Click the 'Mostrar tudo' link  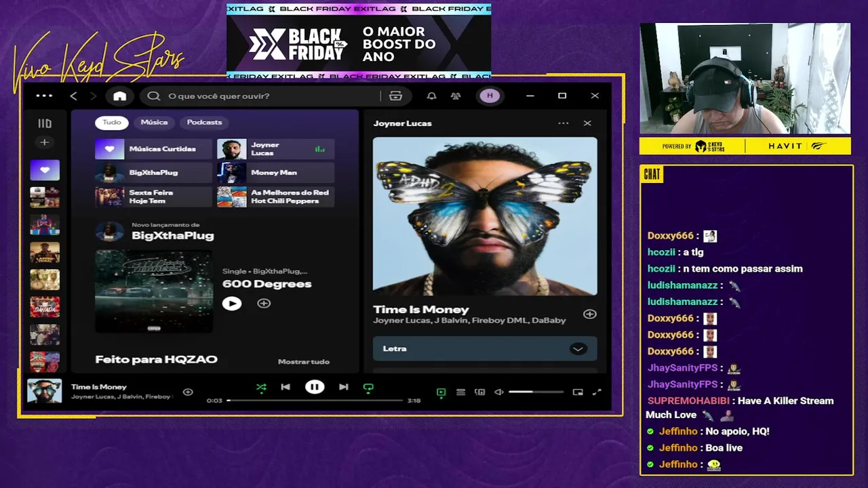point(304,361)
